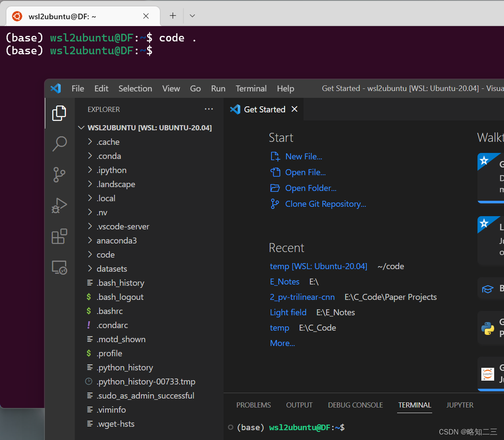Open recent 2_pv-trilinear-cnn project
The image size is (504, 440).
[x=302, y=297]
